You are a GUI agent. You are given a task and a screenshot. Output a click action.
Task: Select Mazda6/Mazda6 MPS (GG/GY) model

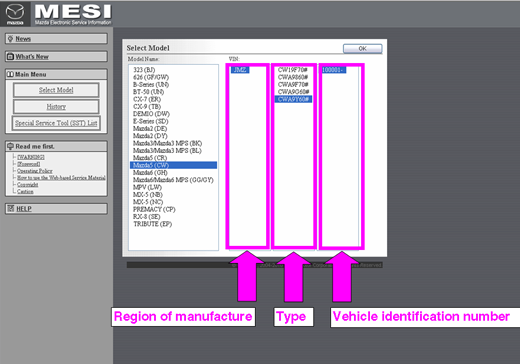click(x=173, y=180)
